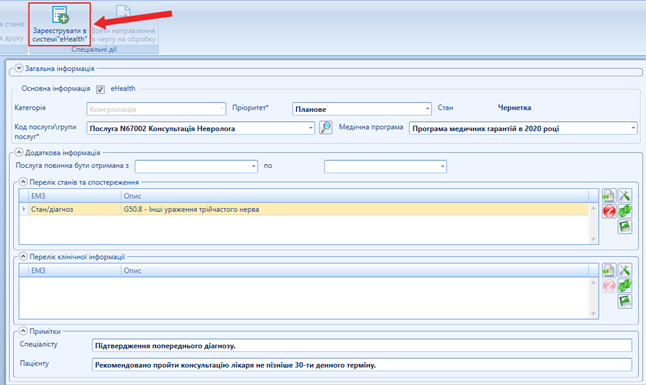The image size is (646, 385).
Task: Open edit tools icon for conditions list
Action: point(625,196)
